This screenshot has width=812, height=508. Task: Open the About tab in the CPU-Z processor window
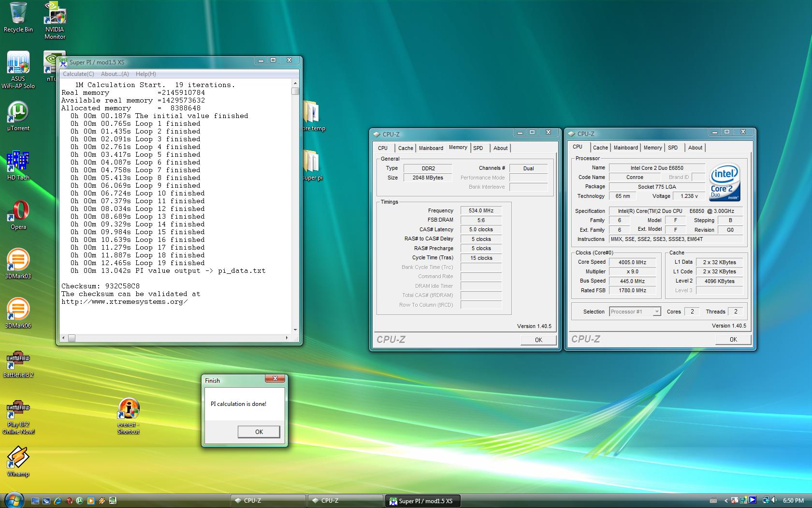click(x=695, y=148)
